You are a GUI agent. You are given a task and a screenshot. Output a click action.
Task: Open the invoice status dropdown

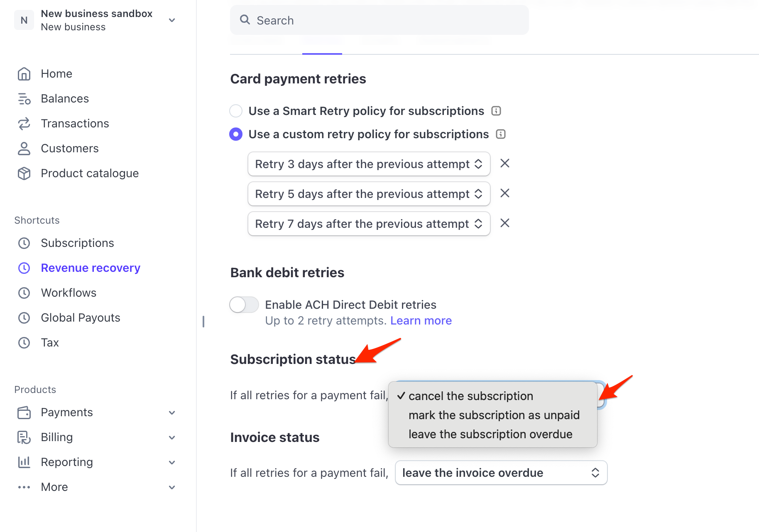501,473
